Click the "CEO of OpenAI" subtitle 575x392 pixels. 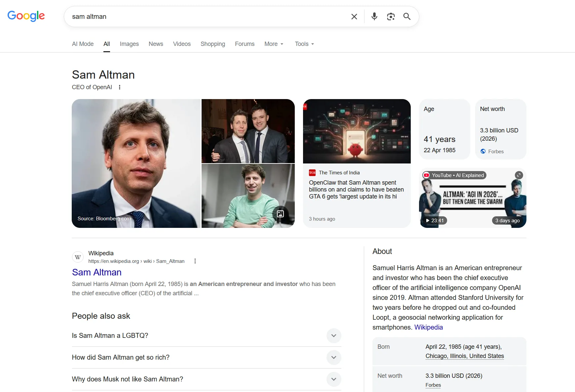[x=92, y=87]
